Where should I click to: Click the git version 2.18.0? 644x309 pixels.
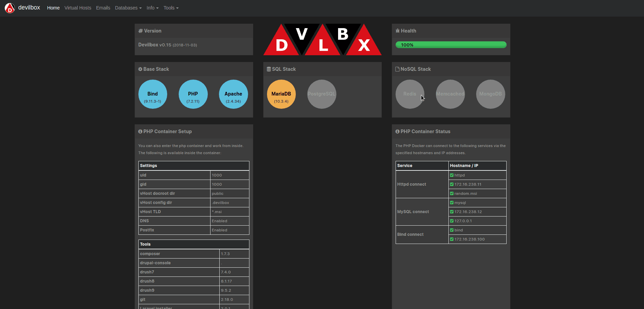click(x=227, y=300)
